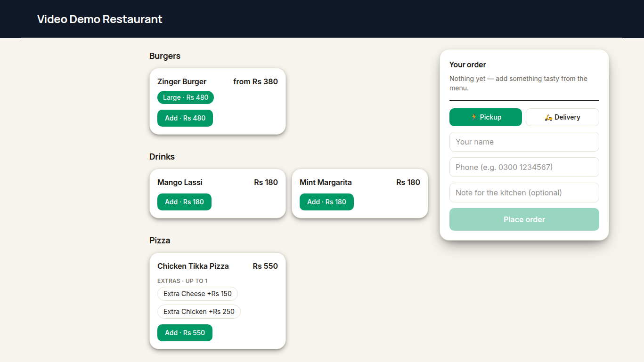
Task: Toggle the Large · Rs 480 size chip
Action: [x=186, y=97]
